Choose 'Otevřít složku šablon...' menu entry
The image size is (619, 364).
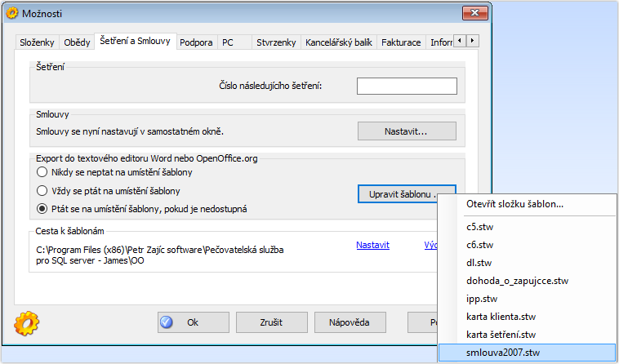pos(514,204)
